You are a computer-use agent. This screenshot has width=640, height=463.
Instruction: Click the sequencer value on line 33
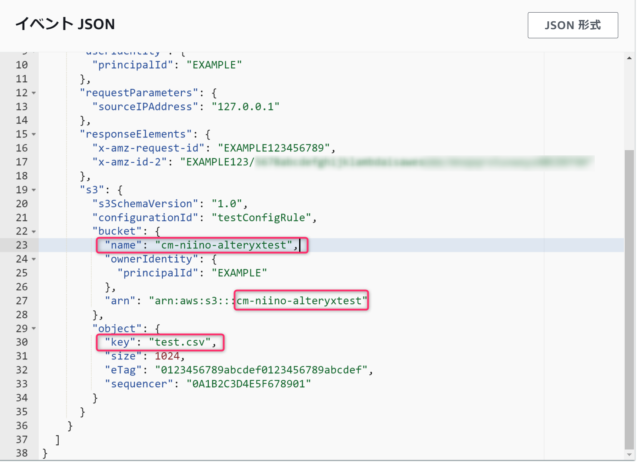(x=249, y=384)
